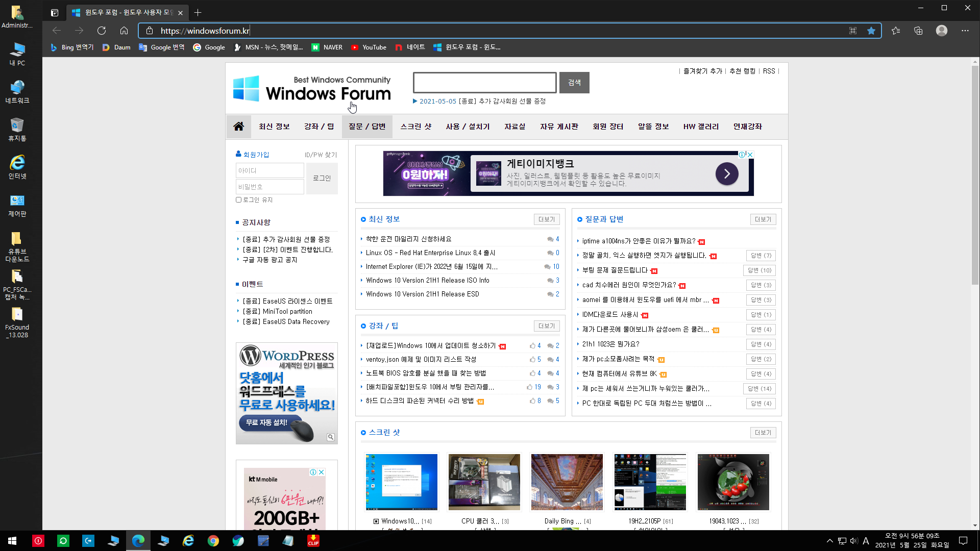Click the Windows Forum logo
This screenshot has height=551, width=980.
point(312,89)
